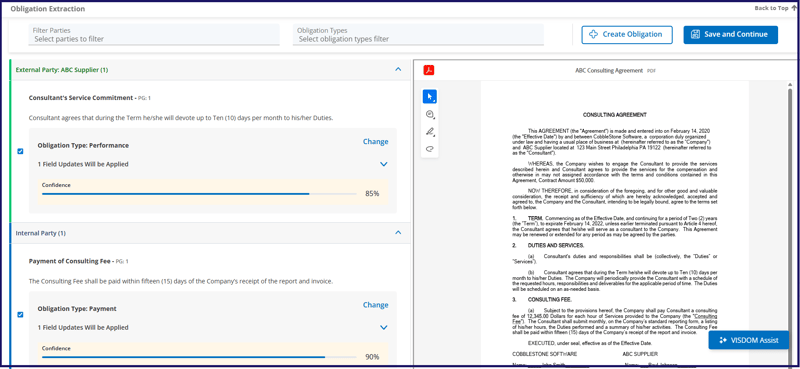Click the TERM clause heading in document

535,218
